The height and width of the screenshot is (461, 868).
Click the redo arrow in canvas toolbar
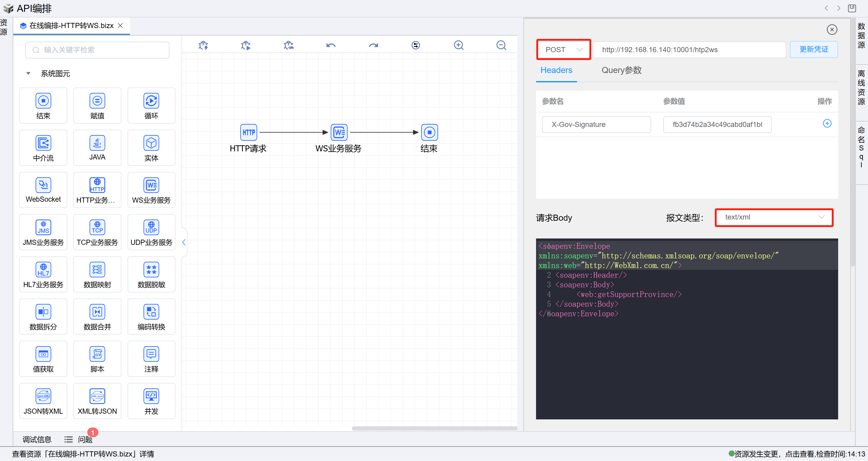tap(373, 46)
